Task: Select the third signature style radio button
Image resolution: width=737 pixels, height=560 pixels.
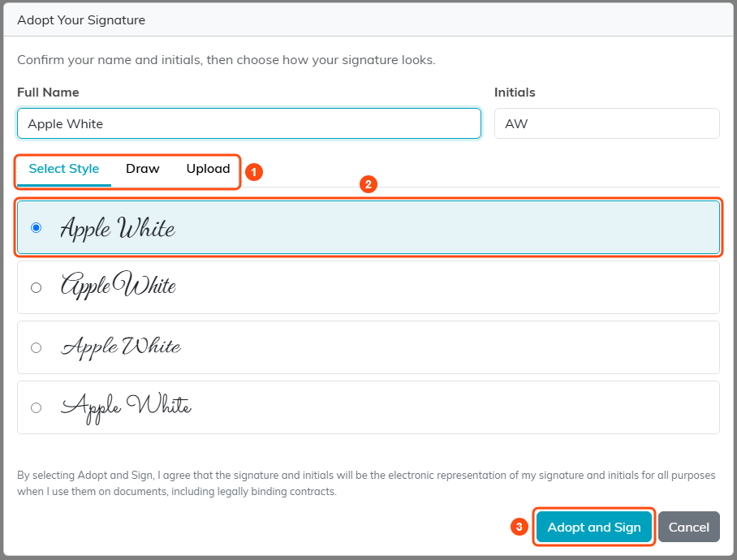Action: [x=37, y=347]
